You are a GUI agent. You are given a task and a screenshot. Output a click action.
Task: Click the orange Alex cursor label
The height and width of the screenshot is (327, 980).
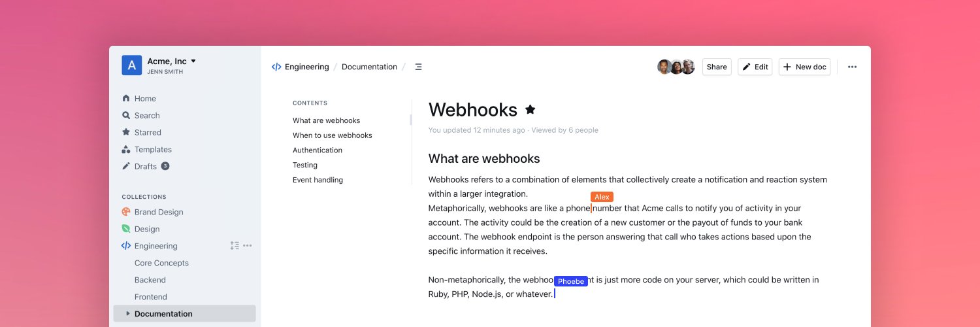tap(602, 197)
